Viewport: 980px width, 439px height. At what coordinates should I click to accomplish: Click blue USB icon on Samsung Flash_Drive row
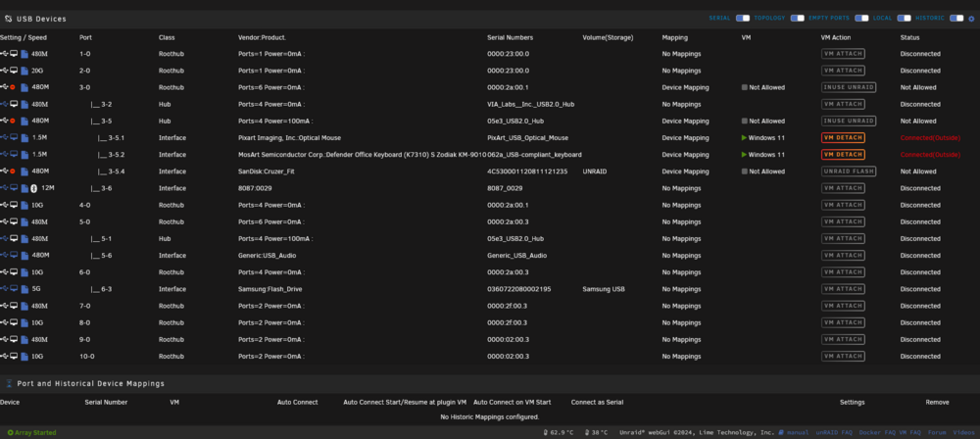(x=4, y=289)
